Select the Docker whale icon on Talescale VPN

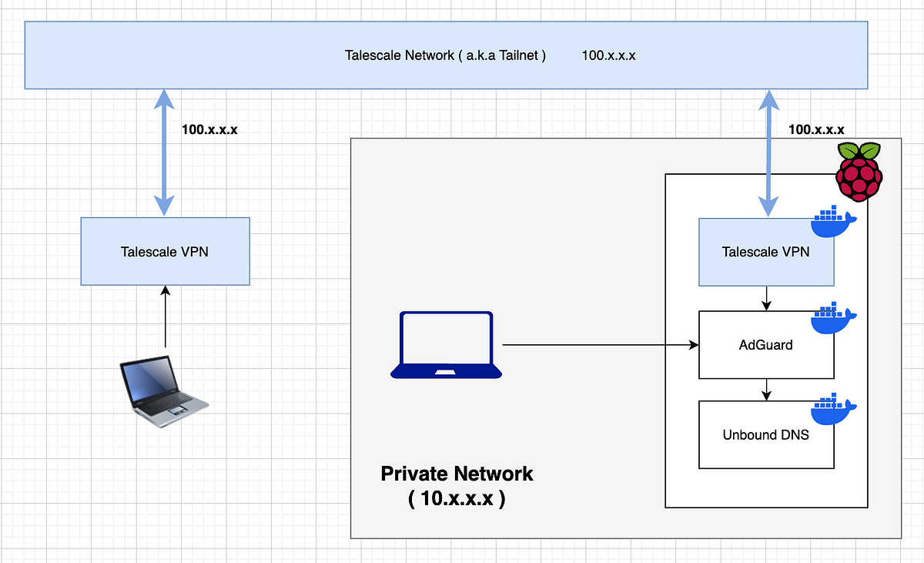pos(834,222)
